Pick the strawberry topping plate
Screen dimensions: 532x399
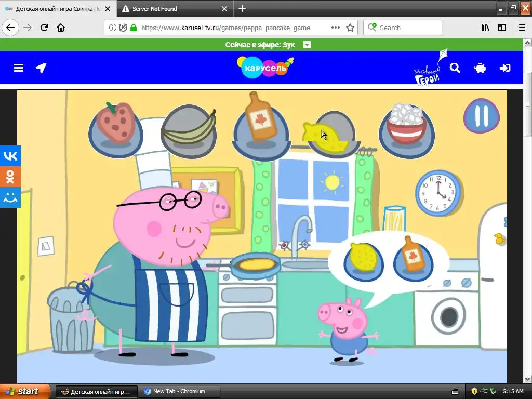116,130
